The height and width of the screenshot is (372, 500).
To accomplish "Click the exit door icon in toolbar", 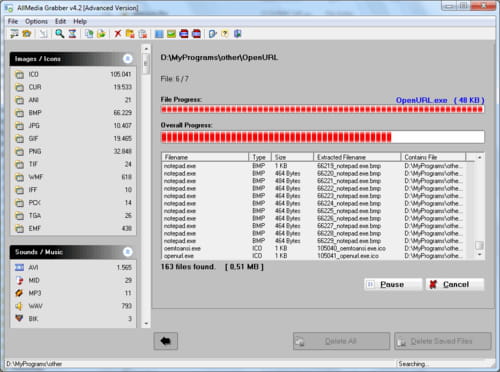I will coord(238,34).
